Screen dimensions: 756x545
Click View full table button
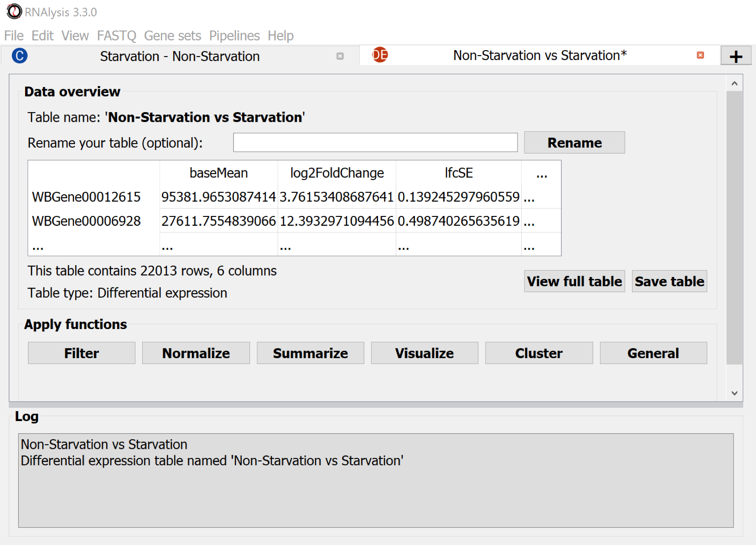coord(574,281)
